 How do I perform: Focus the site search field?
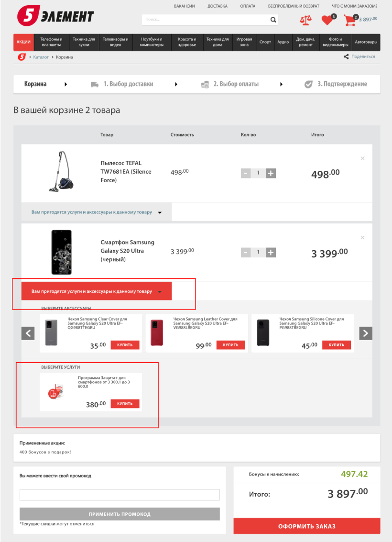[x=206, y=20]
